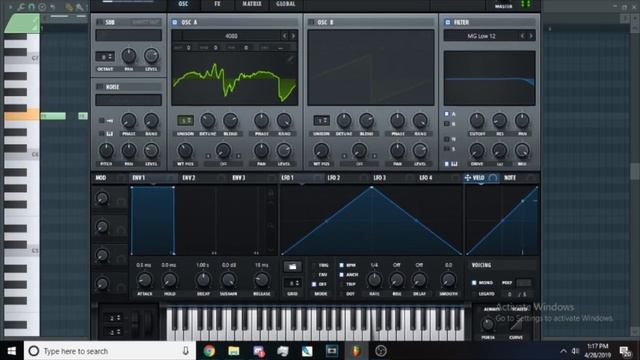
Task: Toggle filter routing for oscillator A
Action: coord(447,114)
